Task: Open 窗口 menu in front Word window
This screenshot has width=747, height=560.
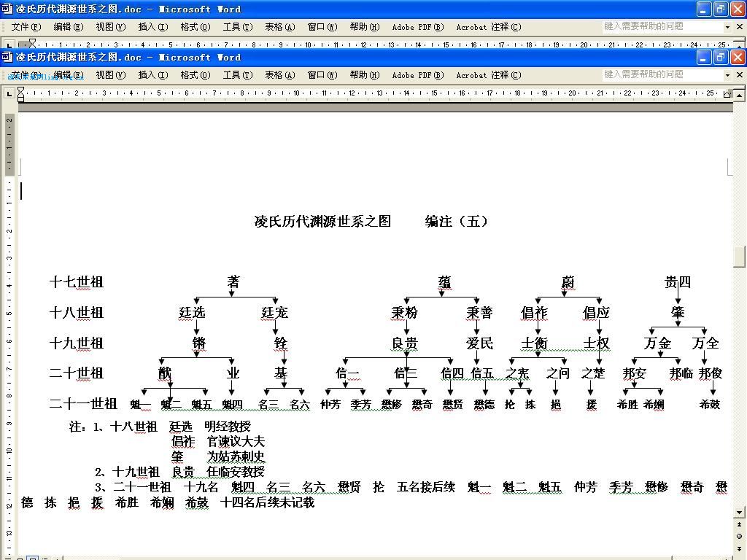Action: [322, 75]
